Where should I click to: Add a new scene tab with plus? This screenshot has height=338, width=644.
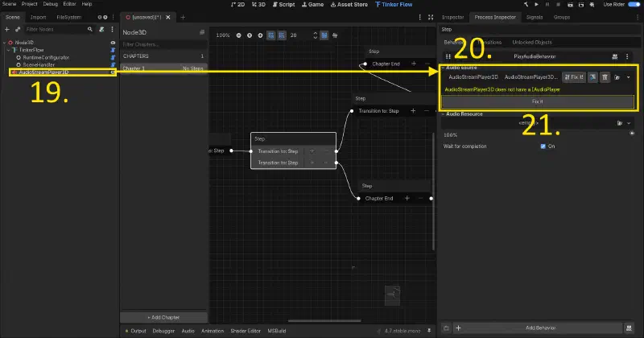pos(183,17)
